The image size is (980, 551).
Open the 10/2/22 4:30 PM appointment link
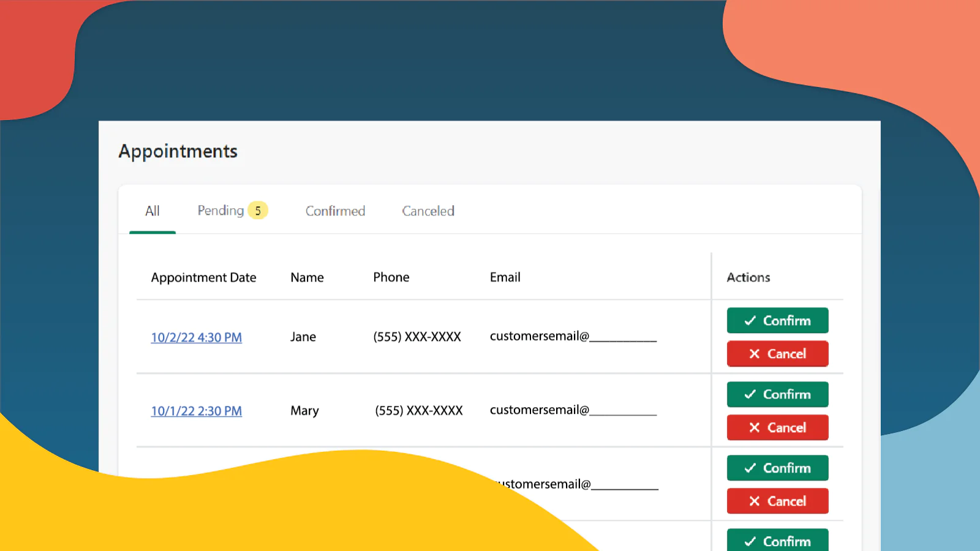coord(197,337)
